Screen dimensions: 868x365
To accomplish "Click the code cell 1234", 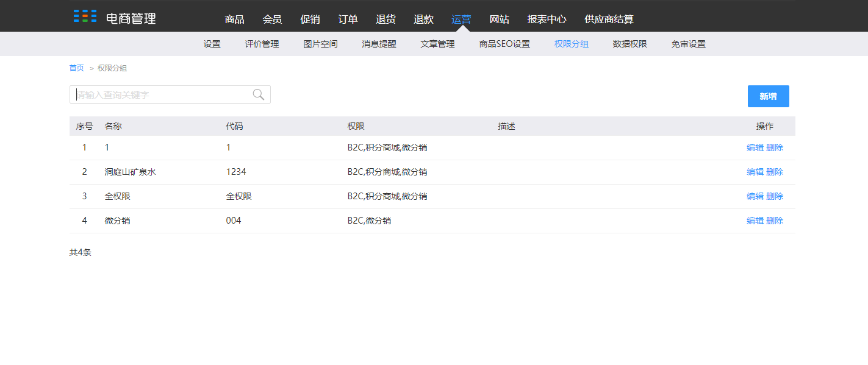I will (x=236, y=172).
